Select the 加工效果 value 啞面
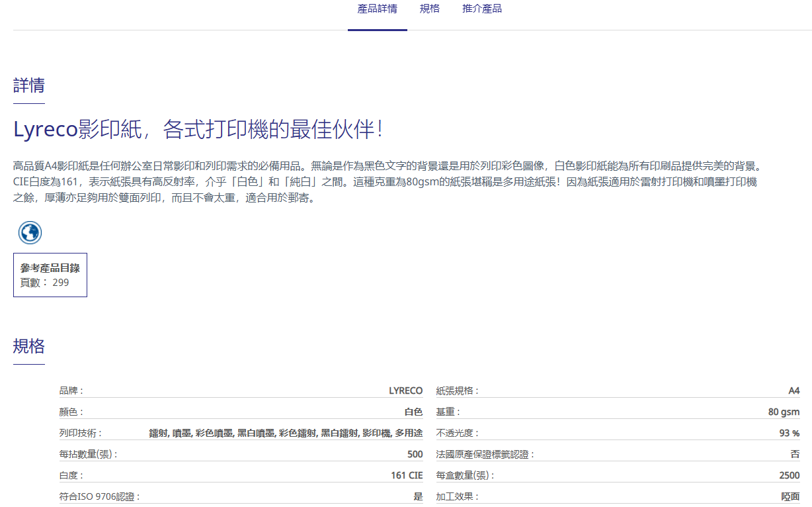 tap(791, 497)
